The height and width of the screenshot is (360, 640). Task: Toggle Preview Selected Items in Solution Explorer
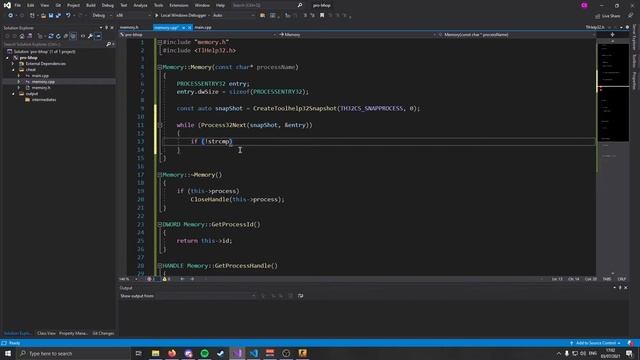point(98,36)
